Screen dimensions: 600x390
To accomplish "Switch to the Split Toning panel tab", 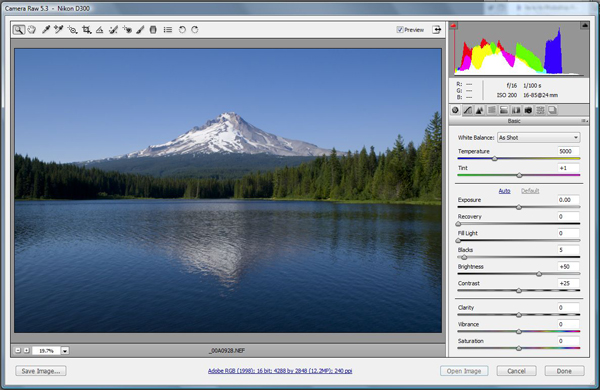I will point(504,110).
